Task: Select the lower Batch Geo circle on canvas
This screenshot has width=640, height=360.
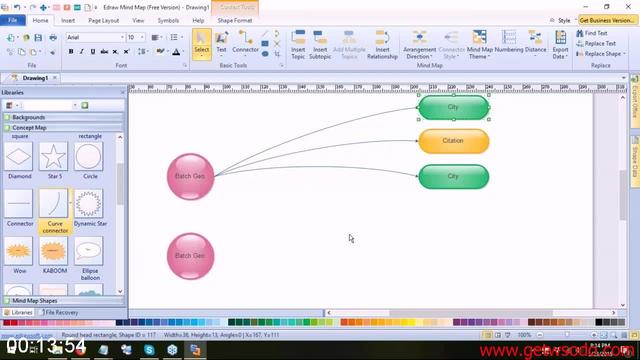Action: [190, 256]
